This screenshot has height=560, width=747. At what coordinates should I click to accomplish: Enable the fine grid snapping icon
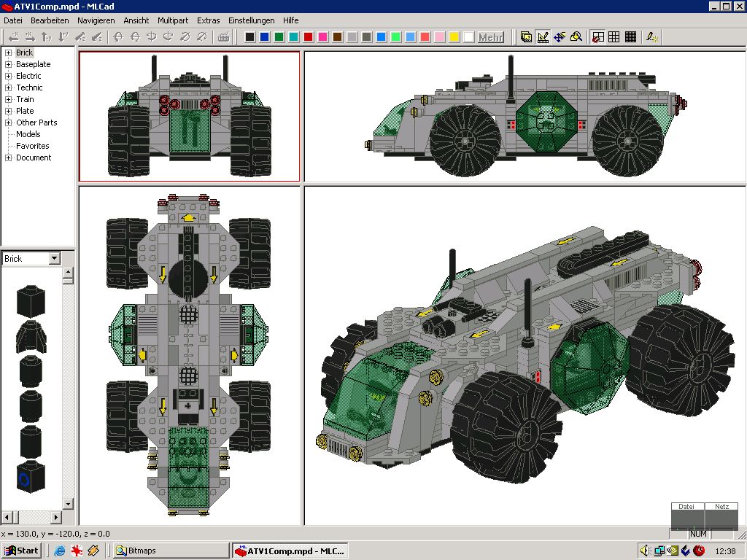click(x=631, y=36)
